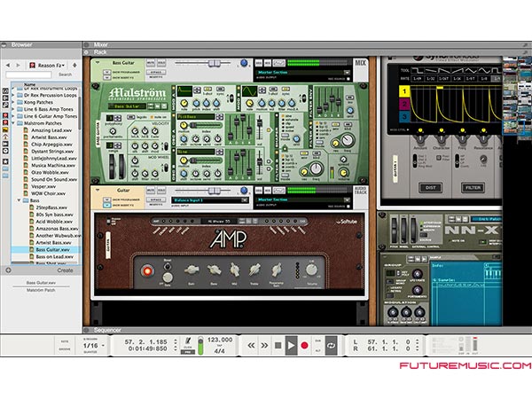Toggle loop mode in the transport
This screenshot has width=532, height=399.
point(331,346)
